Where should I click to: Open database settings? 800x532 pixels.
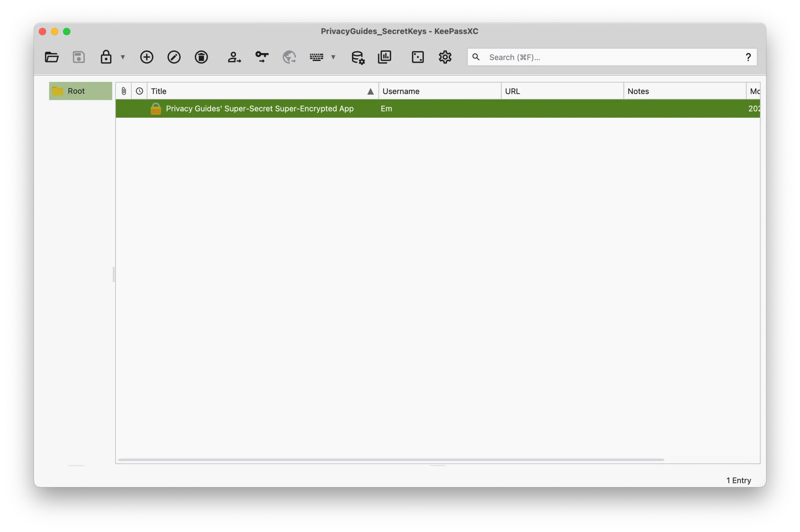[358, 57]
